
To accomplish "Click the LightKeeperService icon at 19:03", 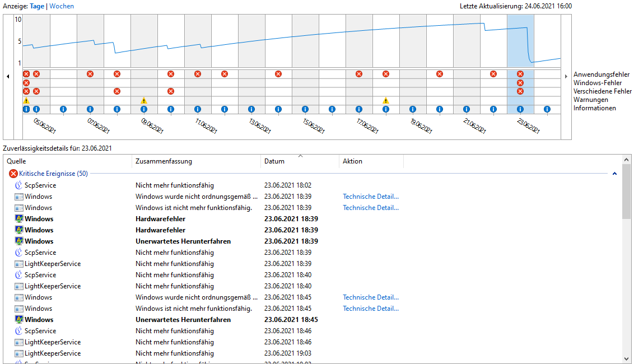I will 18,353.
